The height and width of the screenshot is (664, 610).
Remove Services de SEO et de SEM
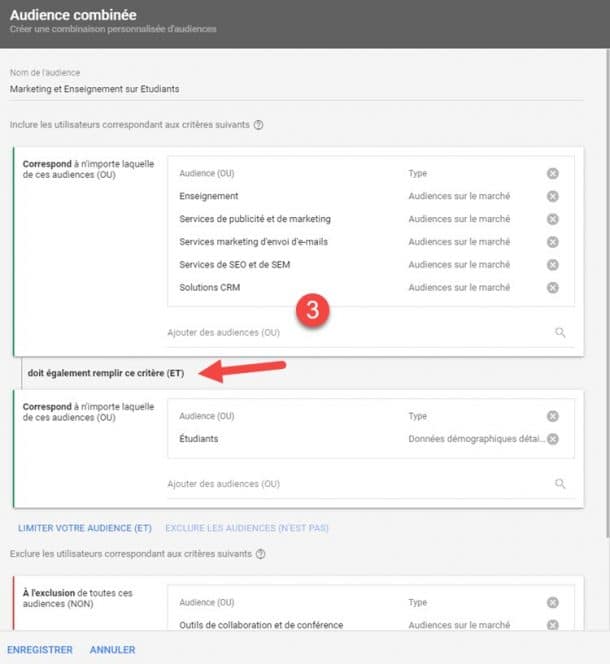tap(552, 265)
